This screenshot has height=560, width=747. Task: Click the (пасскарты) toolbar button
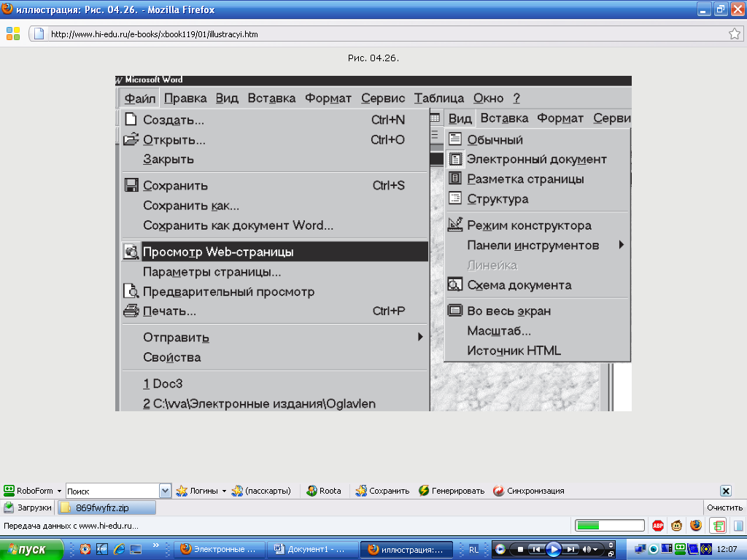(261, 491)
